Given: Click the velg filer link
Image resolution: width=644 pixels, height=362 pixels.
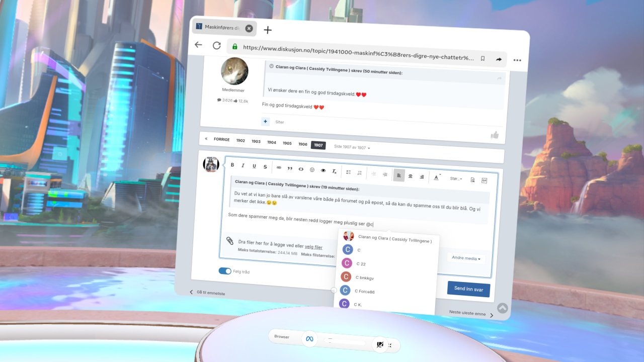Looking at the screenshot, I should coord(313,247).
